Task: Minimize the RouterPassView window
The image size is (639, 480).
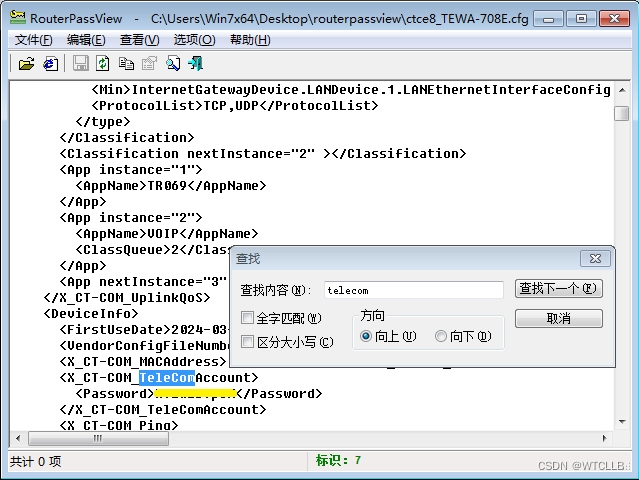Action: (549, 18)
